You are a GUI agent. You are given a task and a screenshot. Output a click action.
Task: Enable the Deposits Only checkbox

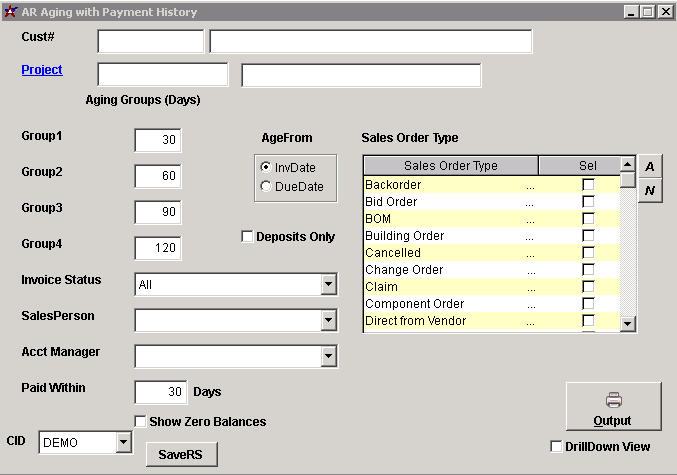(247, 237)
